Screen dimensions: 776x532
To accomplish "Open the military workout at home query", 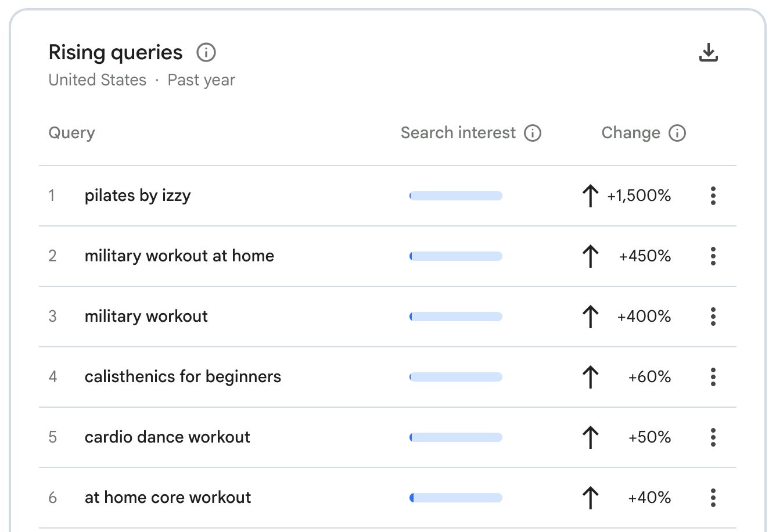I will point(179,256).
